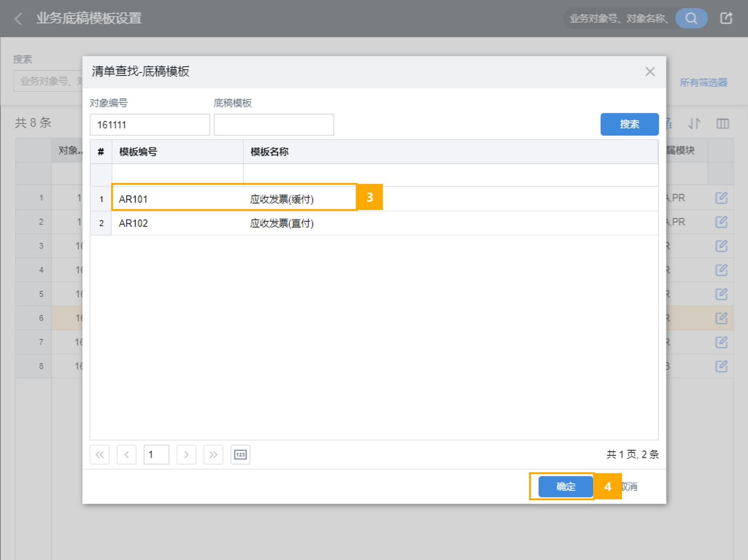
Task: Select template row AR101
Action: tap(374, 199)
